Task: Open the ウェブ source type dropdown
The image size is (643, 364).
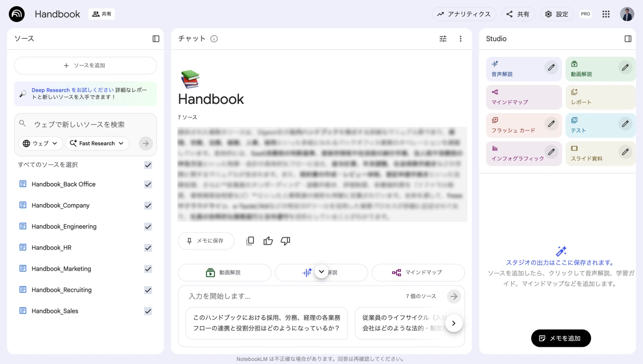Action: [x=40, y=143]
